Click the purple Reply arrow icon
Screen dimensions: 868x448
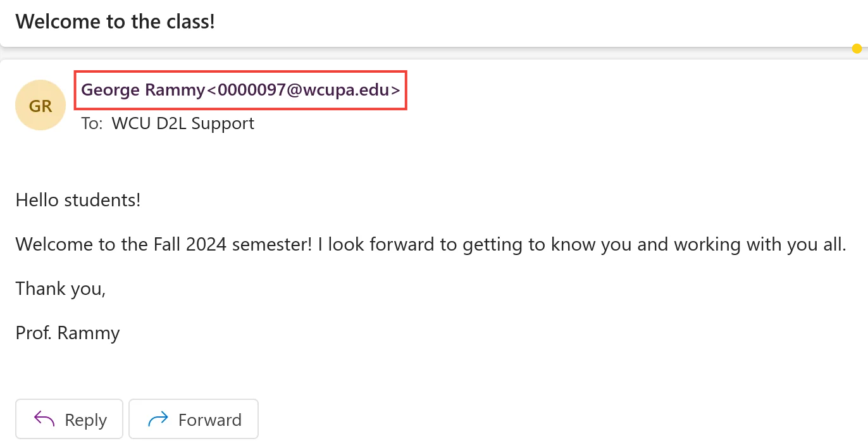[x=44, y=419]
